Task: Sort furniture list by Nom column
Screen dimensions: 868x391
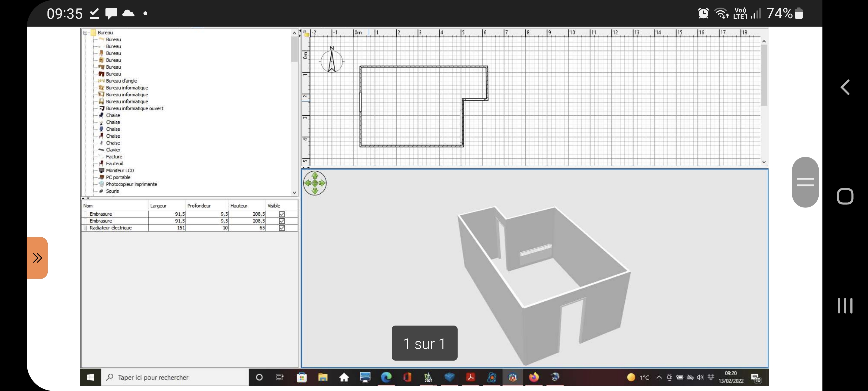Action: click(x=114, y=206)
